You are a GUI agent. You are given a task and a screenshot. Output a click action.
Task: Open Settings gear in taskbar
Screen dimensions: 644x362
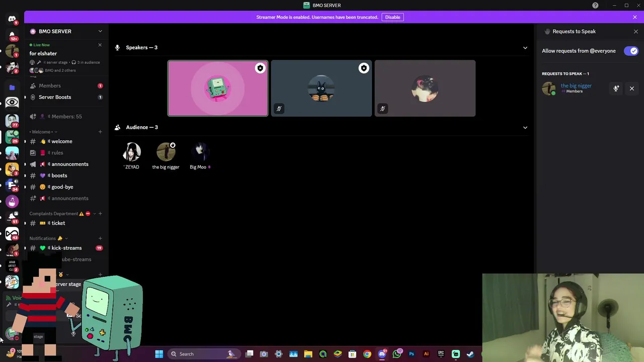pyautogui.click(x=278, y=354)
